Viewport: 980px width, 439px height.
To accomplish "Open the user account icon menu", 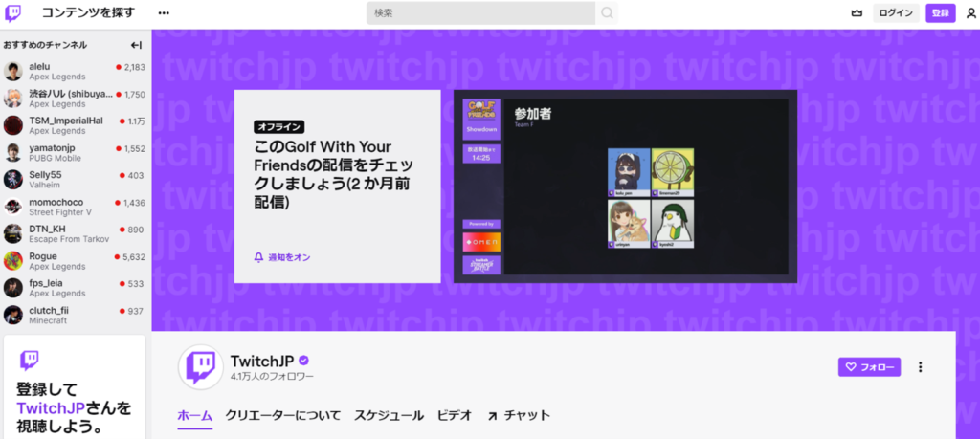I will (970, 13).
